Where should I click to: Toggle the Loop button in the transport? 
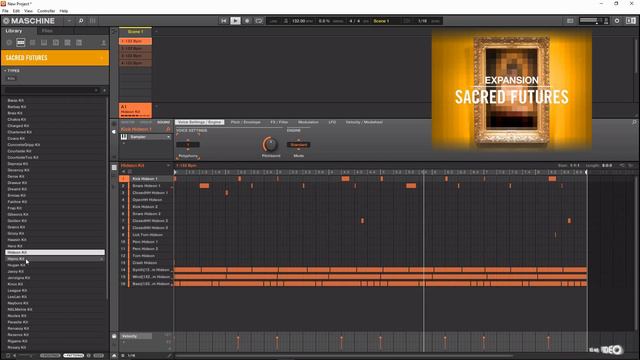tap(259, 21)
